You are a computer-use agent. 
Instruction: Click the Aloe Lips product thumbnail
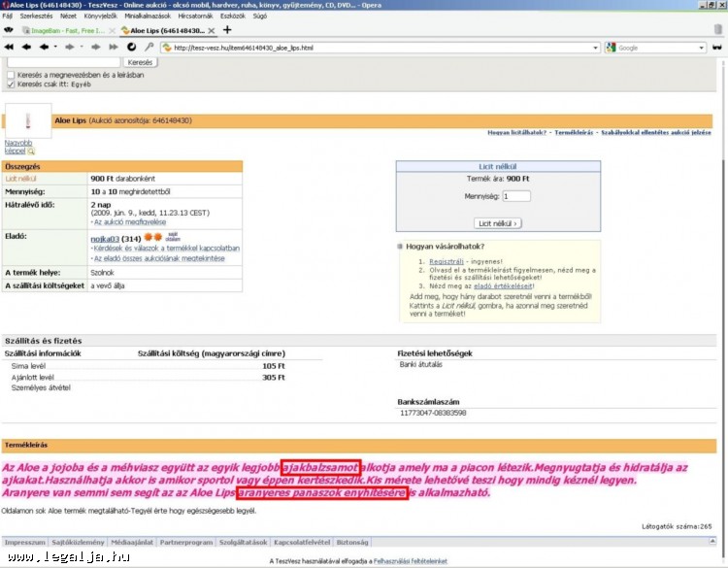click(29, 122)
